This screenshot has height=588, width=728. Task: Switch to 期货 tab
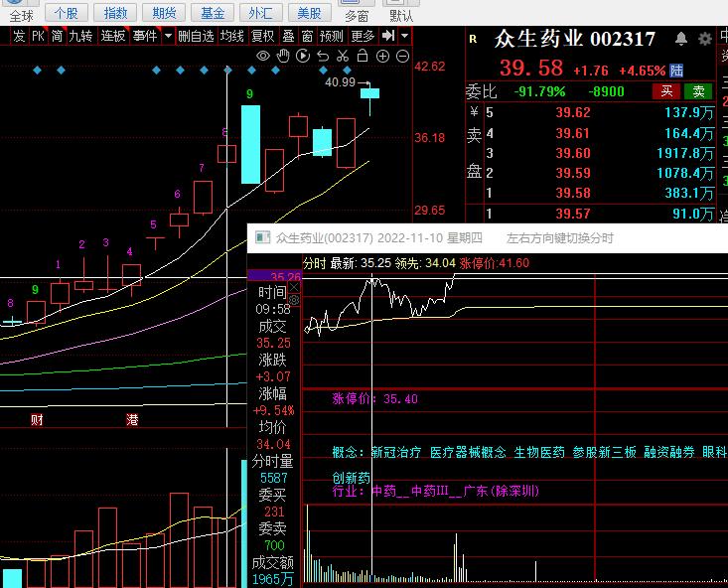(x=164, y=13)
